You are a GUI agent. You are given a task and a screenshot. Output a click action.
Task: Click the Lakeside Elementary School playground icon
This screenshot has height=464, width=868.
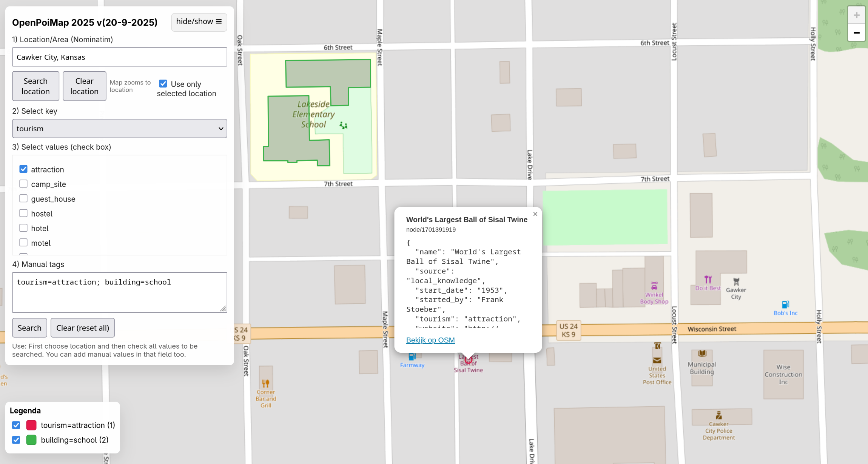pos(343,125)
